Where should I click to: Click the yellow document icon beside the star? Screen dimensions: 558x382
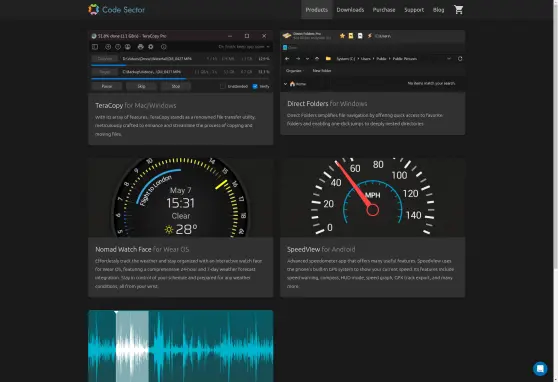pos(351,36)
